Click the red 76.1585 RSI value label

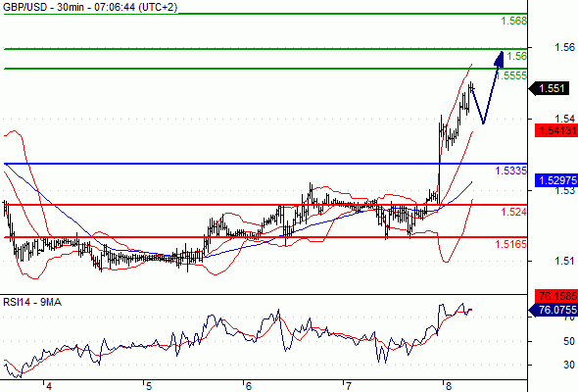point(556,296)
